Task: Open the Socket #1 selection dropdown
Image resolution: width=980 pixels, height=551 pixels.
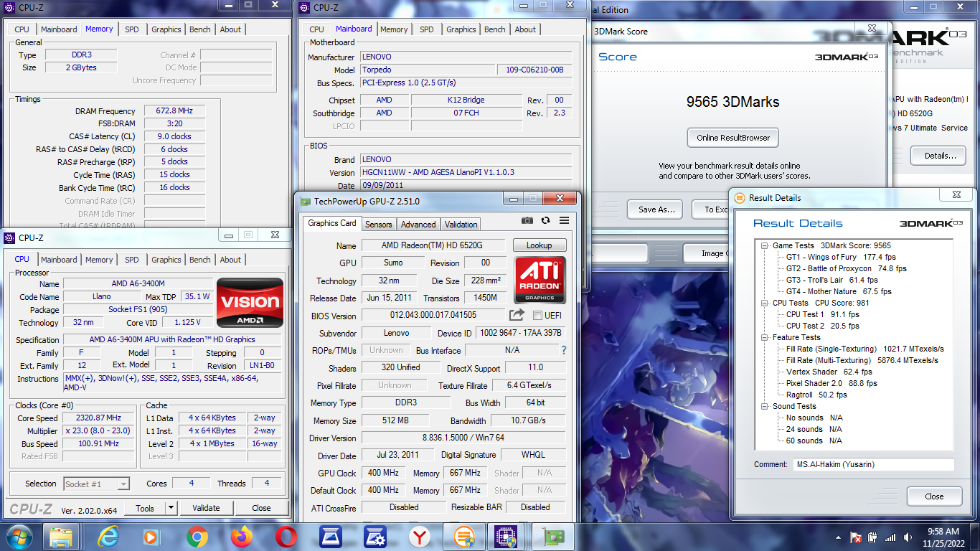Action: tap(97, 484)
